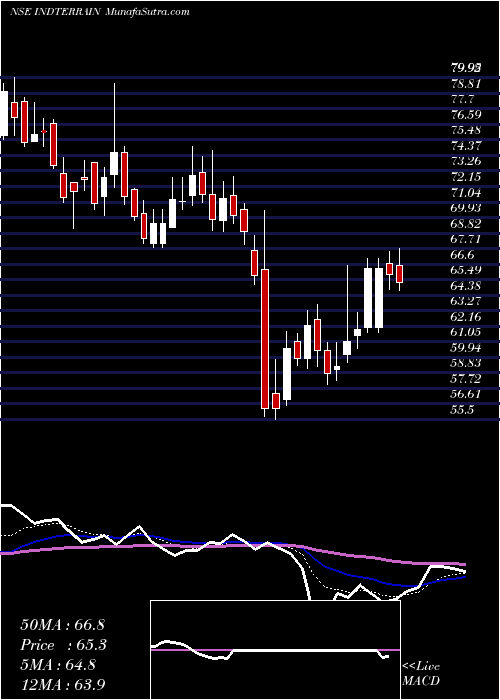Image resolution: width=500 pixels, height=700 pixels.
Task: Click the 50MA : 66.8 value
Action: 62,625
